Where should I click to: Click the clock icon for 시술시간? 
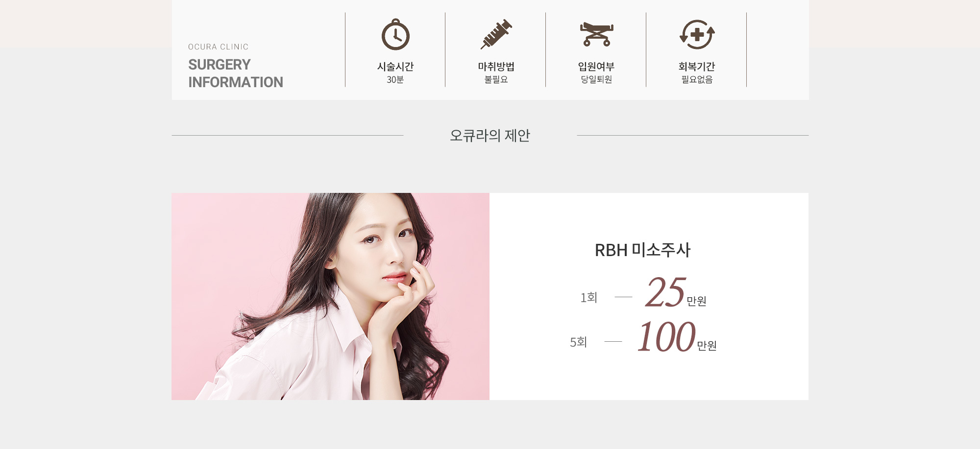(395, 34)
